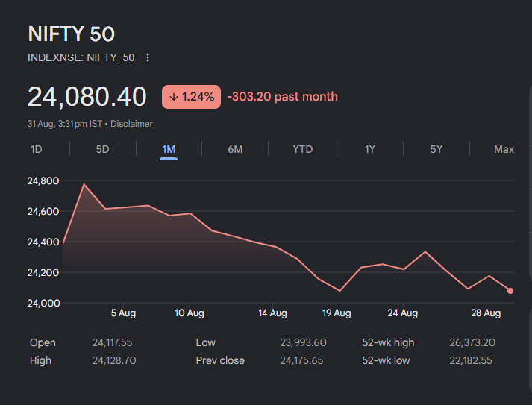
Task: Click the 28 Aug x-axis label
Action: tap(486, 313)
